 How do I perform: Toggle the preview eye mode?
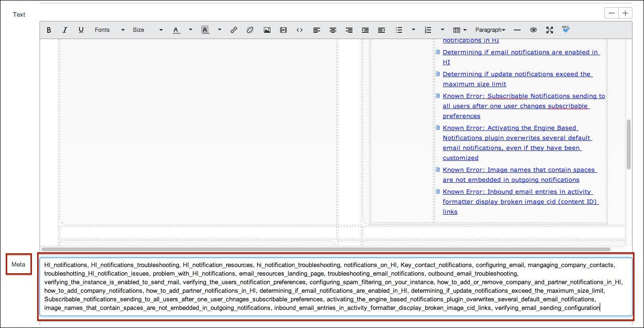click(x=533, y=30)
